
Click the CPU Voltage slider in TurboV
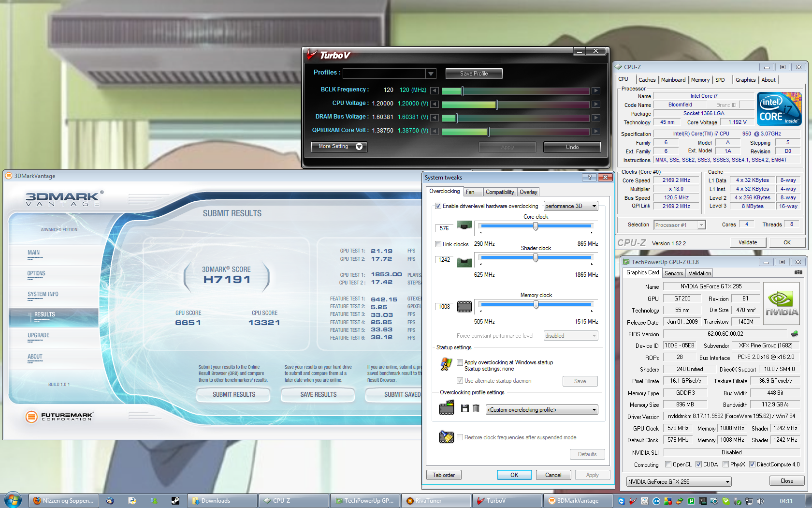click(516, 104)
